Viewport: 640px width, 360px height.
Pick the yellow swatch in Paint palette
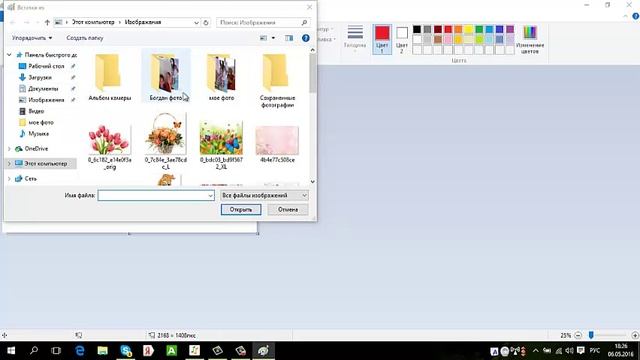point(469,29)
